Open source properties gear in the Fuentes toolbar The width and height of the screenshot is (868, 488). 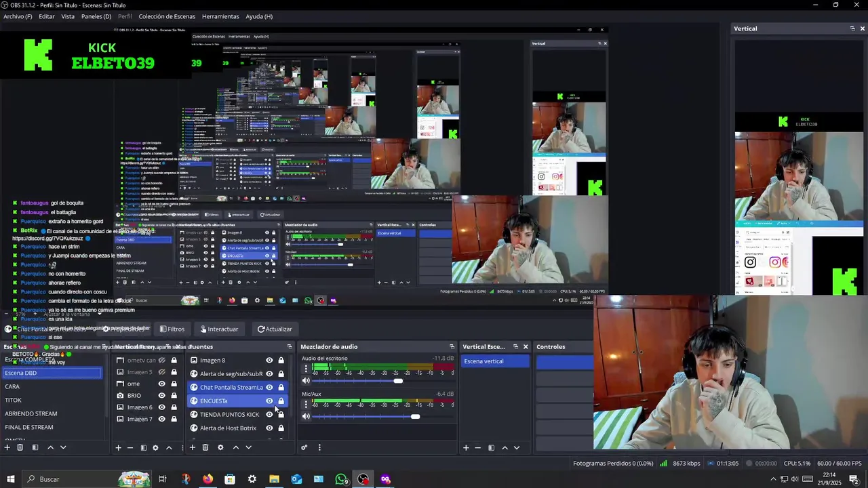(220, 447)
